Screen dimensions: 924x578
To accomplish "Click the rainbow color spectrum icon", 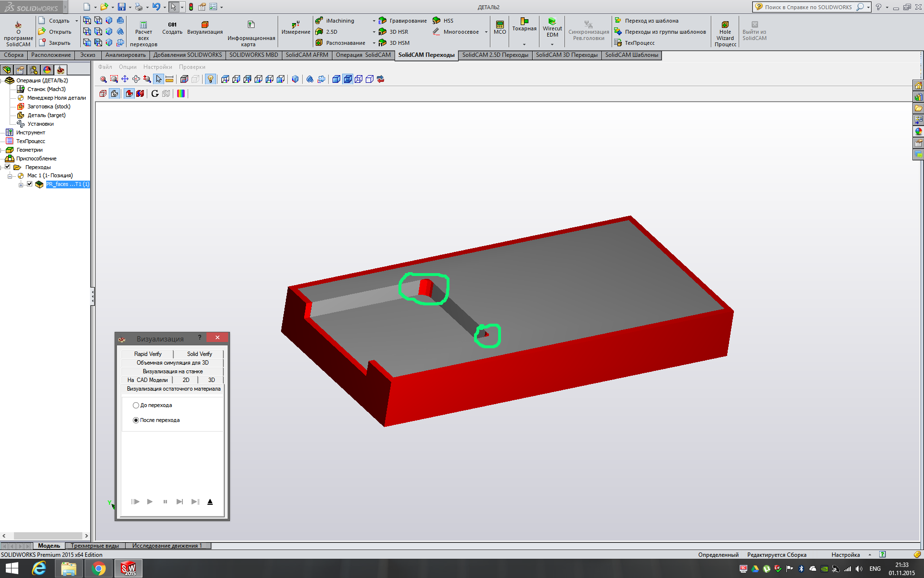I will [x=181, y=93].
